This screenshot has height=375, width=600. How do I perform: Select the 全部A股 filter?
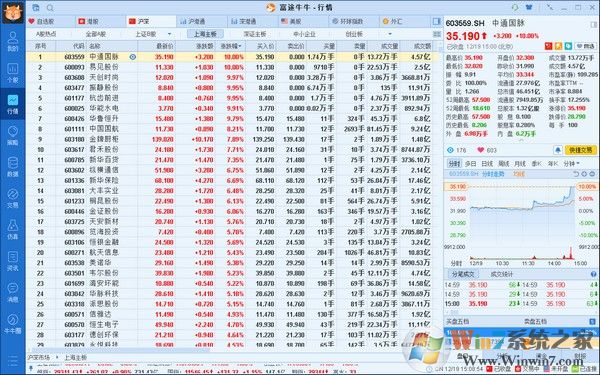coord(96,34)
